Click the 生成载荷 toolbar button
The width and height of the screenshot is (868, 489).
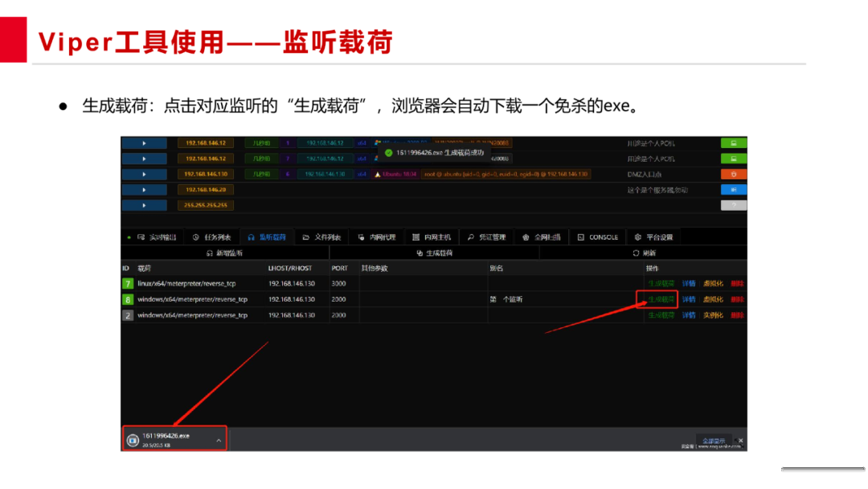point(435,253)
